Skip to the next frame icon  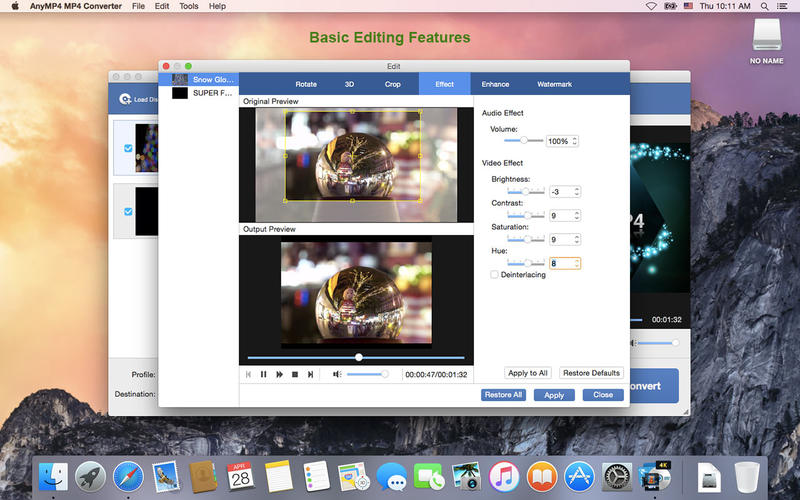[310, 374]
